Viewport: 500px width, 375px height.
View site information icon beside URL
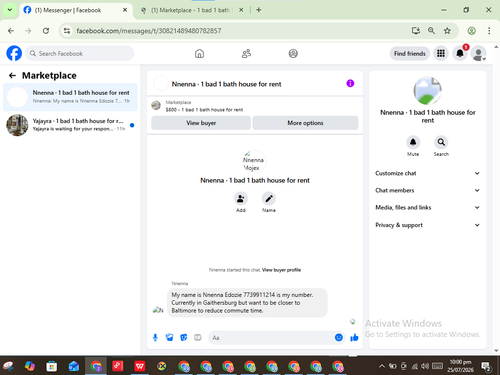[67, 31]
